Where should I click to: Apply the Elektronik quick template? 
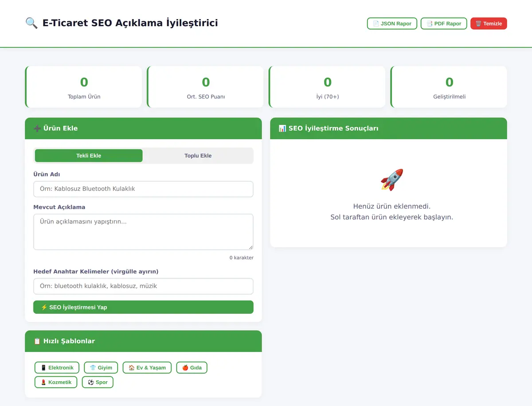[57, 367]
